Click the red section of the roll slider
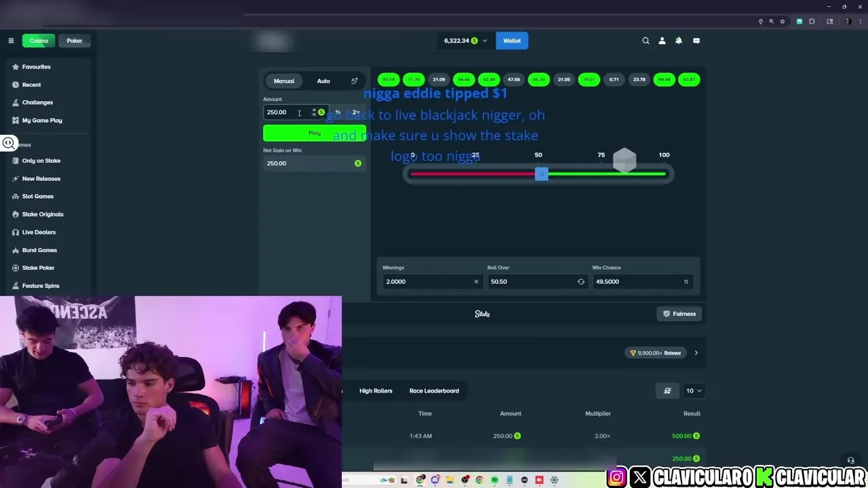The height and width of the screenshot is (488, 868). (x=473, y=174)
